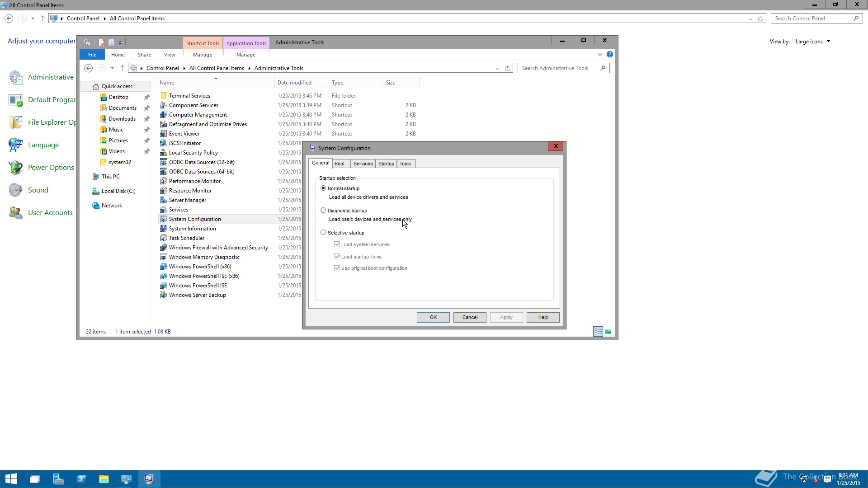Click Control Panel breadcrumb in Administrative Tools
Image resolution: width=868 pixels, height=488 pixels.
pyautogui.click(x=163, y=68)
